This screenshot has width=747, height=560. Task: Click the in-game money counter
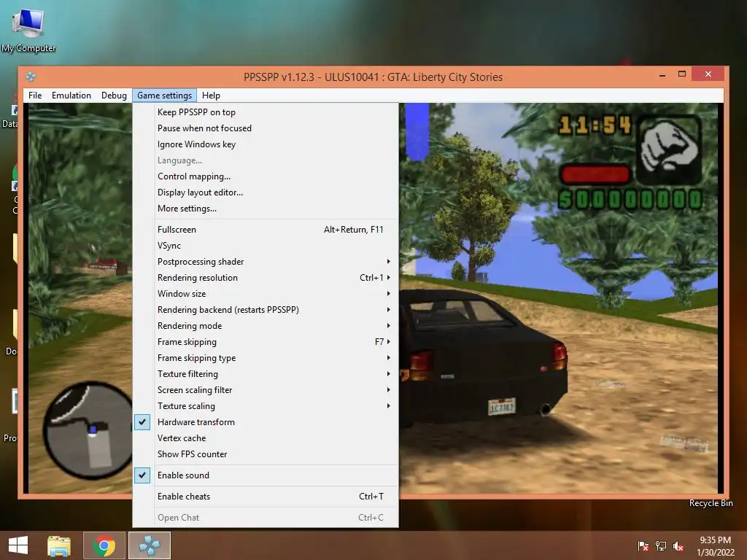click(x=630, y=200)
